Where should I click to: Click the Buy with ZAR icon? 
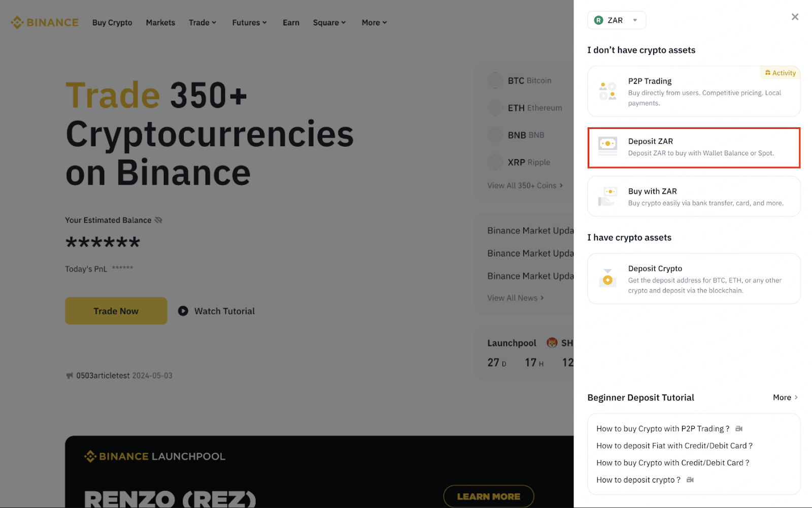point(607,196)
